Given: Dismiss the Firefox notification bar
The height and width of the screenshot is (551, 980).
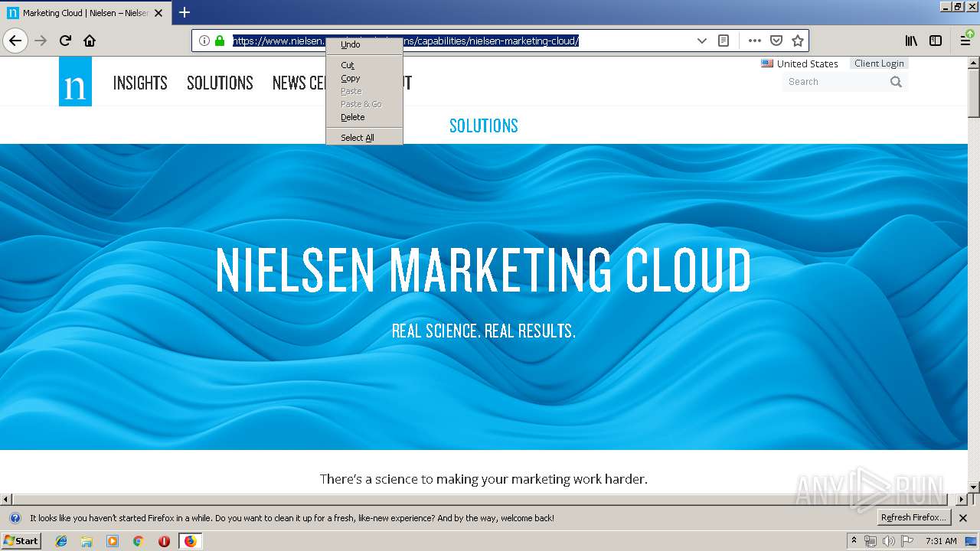Looking at the screenshot, I should [x=963, y=518].
